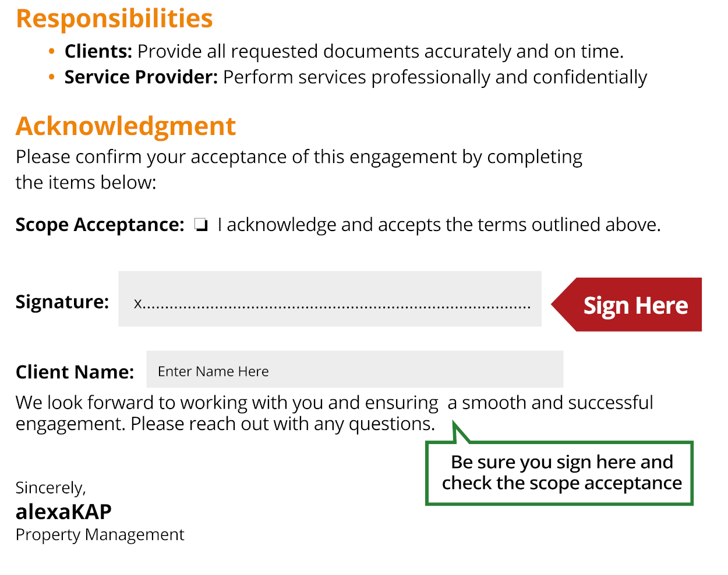The image size is (728, 575).
Task: Select the Responsibilities heading
Action: tap(114, 18)
